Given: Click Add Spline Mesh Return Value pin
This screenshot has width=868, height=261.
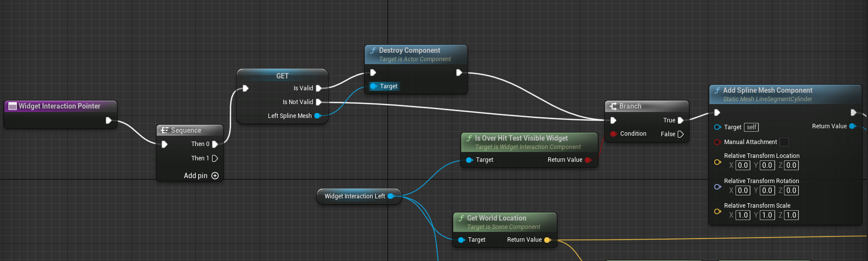Looking at the screenshot, I should [852, 126].
